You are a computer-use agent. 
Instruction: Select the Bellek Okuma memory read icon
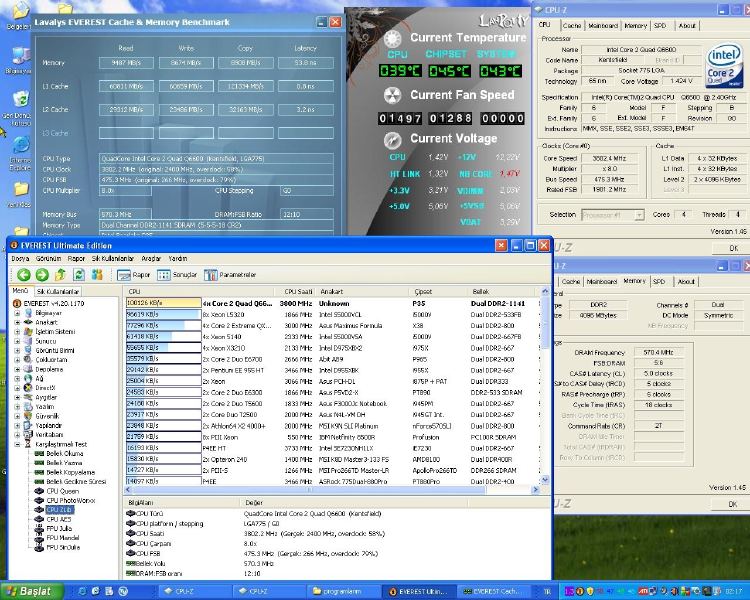[40, 454]
